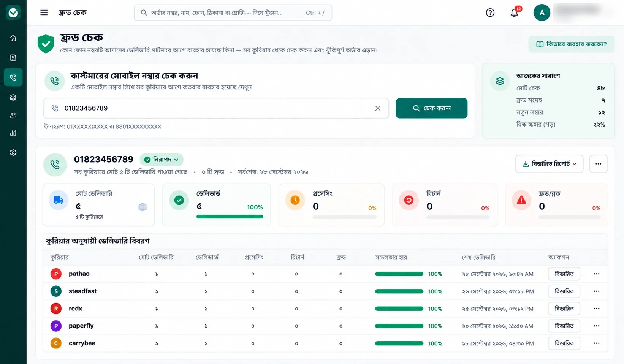Open three-dot options beside detailed report button
This screenshot has width=624, height=364.
[x=599, y=164]
